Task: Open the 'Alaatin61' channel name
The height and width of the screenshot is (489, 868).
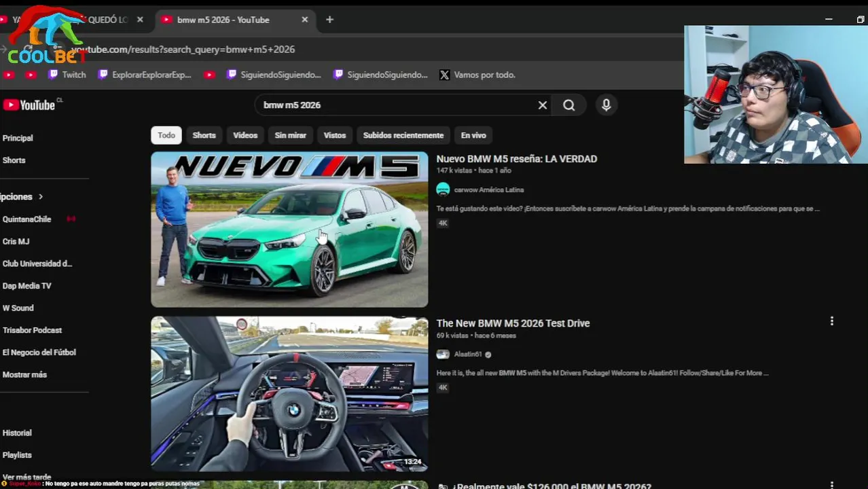Action: [468, 355]
